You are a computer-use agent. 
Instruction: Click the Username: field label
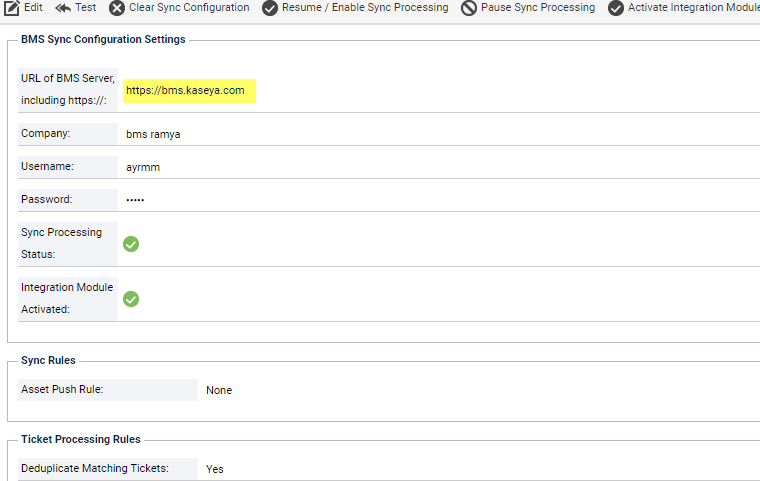tap(48, 166)
